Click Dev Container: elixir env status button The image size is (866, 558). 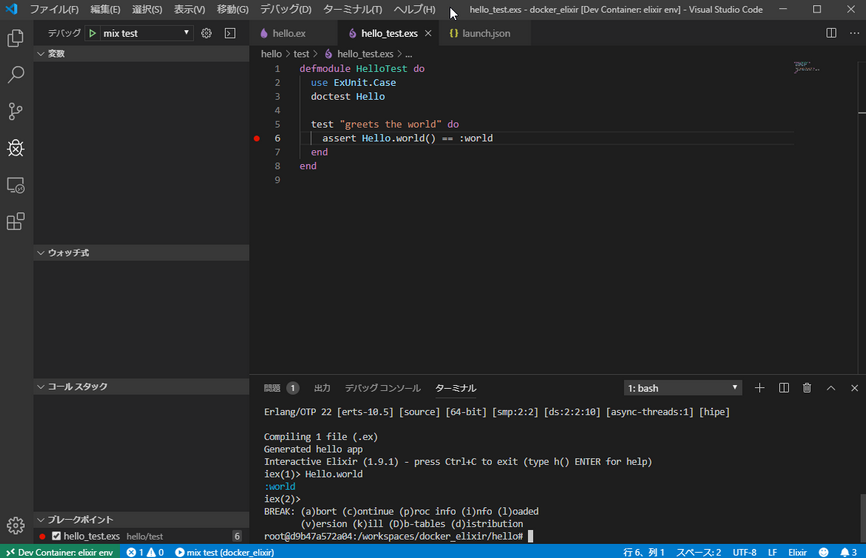(x=58, y=552)
